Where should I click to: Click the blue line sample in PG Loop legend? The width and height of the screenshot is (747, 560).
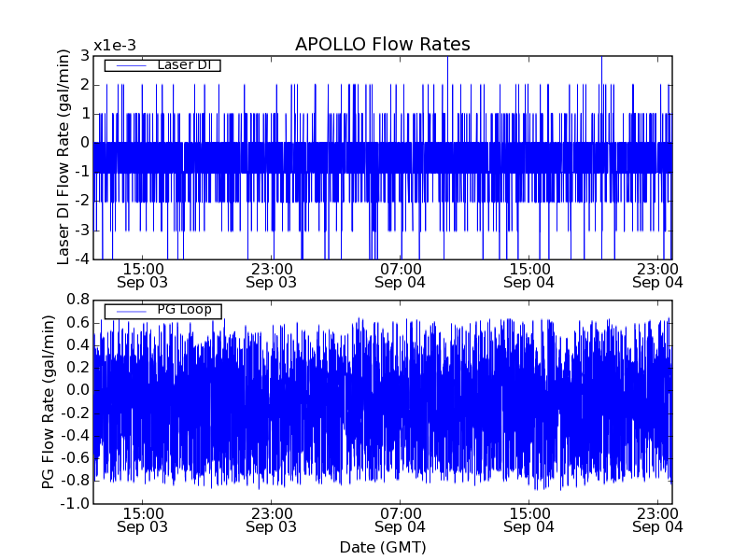point(129,310)
